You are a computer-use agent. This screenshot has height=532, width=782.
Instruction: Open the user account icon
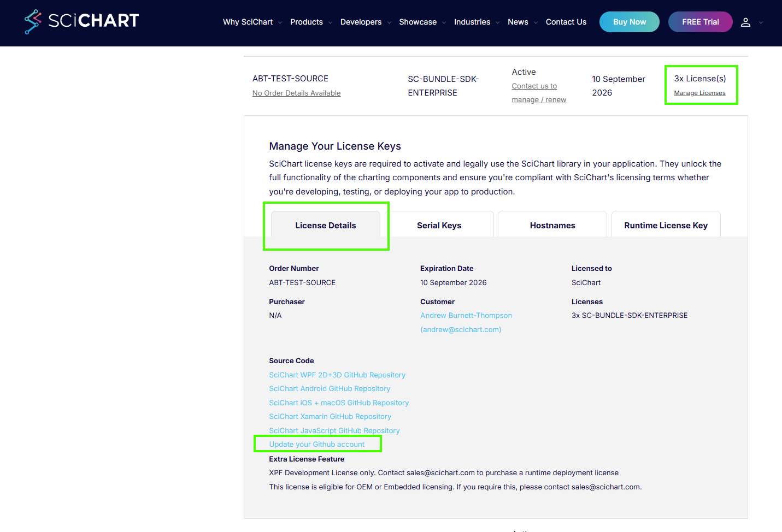[745, 22]
